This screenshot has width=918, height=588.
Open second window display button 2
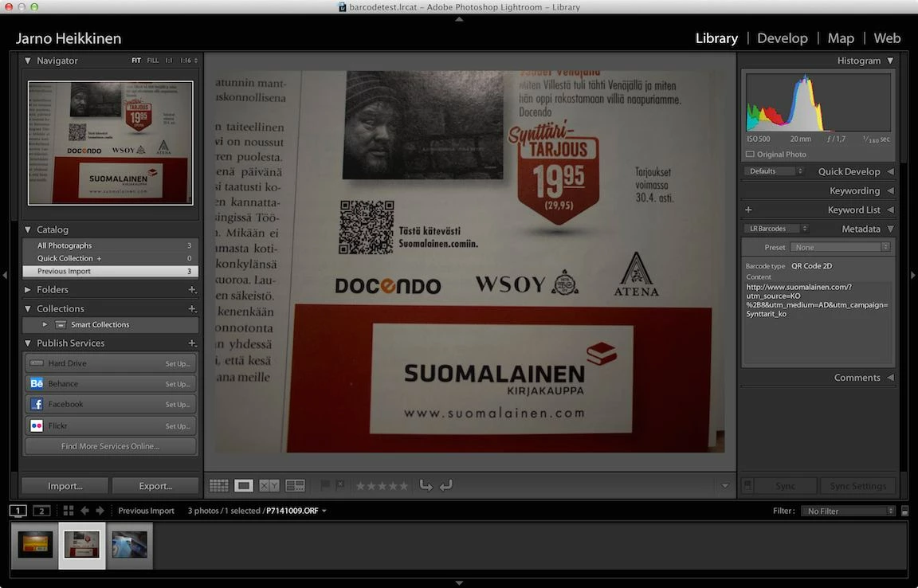coord(41,511)
